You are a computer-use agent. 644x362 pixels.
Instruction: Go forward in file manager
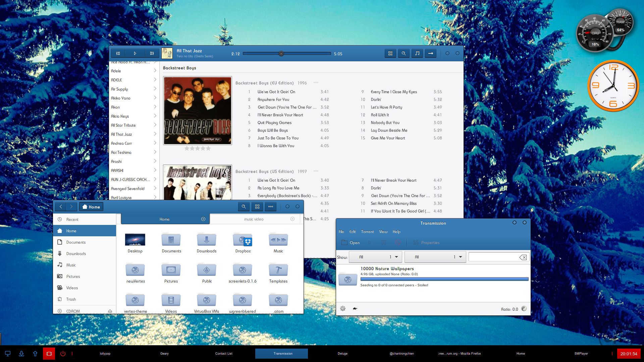point(71,207)
